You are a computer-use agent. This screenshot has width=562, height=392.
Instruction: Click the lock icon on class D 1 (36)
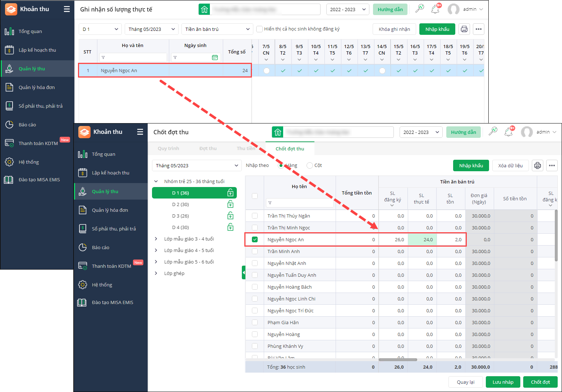(230, 193)
